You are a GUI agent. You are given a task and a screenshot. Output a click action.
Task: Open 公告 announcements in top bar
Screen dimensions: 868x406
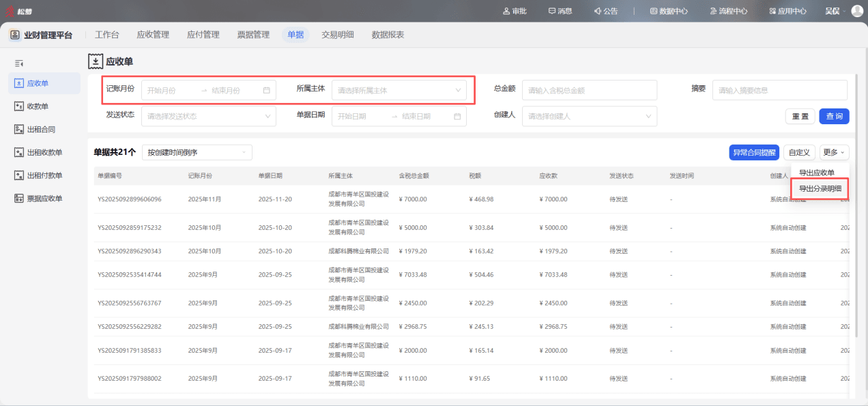click(x=606, y=11)
